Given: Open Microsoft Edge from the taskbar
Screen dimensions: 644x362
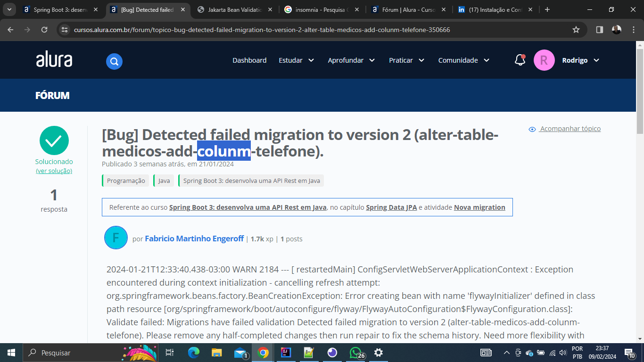Looking at the screenshot, I should [x=194, y=353].
